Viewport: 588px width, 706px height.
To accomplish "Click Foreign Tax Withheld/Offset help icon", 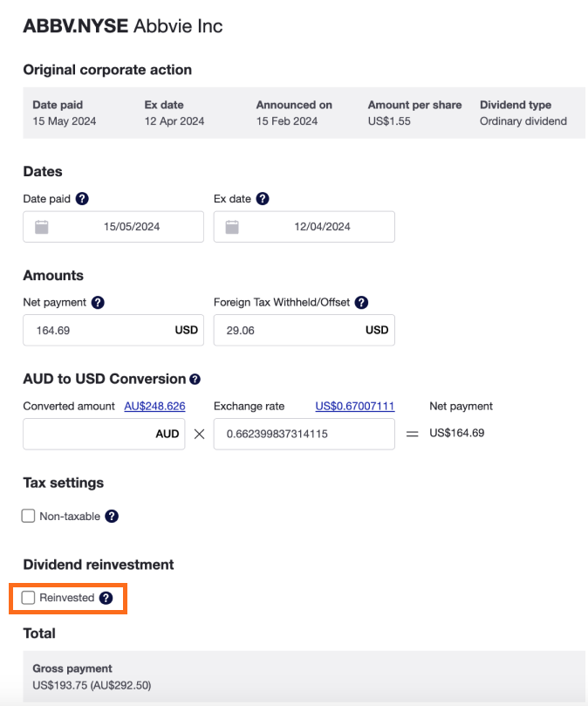I will 361,303.
